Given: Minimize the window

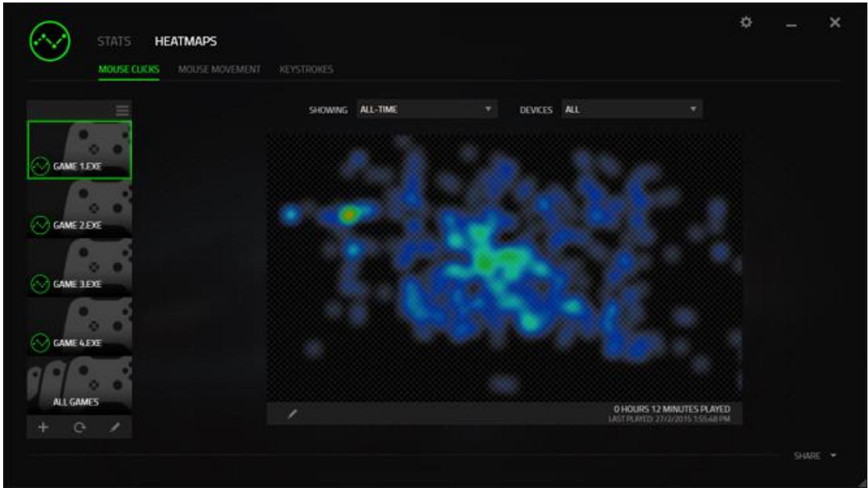Looking at the screenshot, I should pos(792,24).
